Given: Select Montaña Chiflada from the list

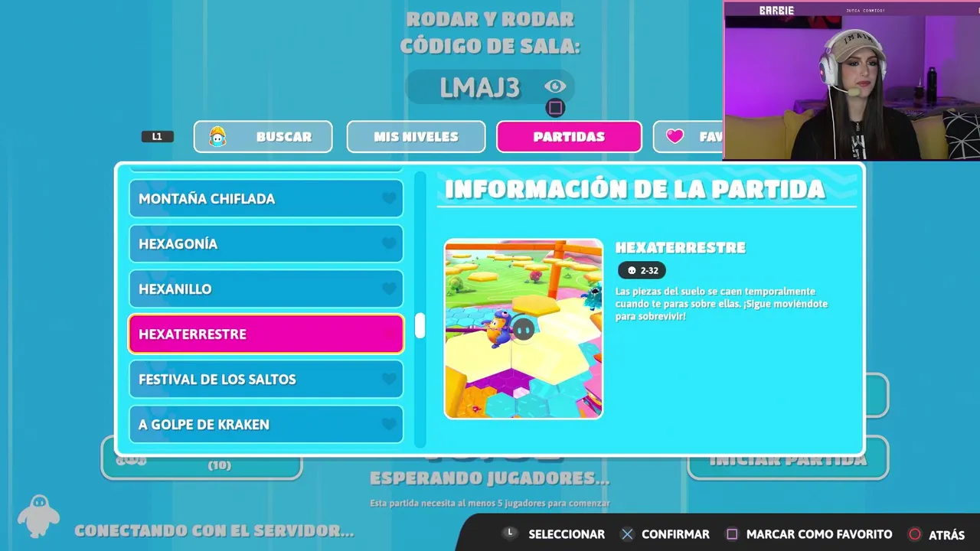Looking at the screenshot, I should (266, 198).
